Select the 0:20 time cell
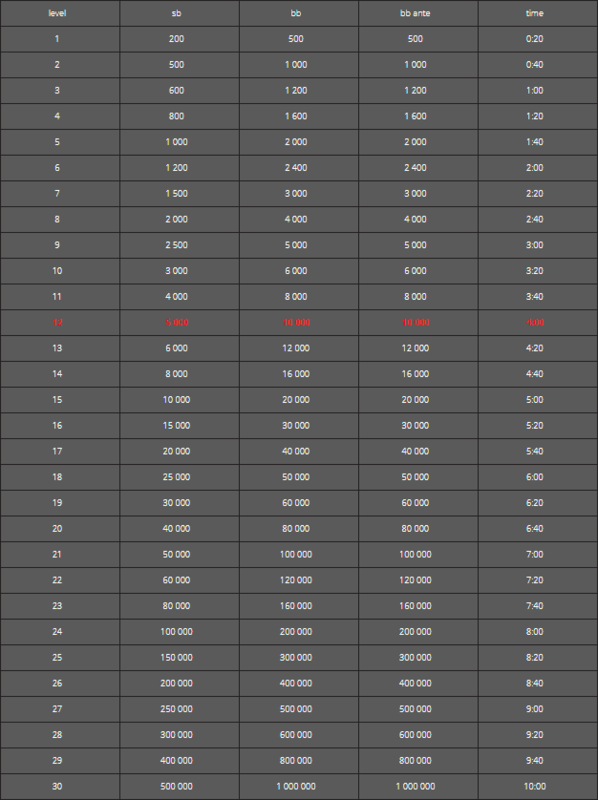This screenshot has width=598, height=800. [x=535, y=39]
